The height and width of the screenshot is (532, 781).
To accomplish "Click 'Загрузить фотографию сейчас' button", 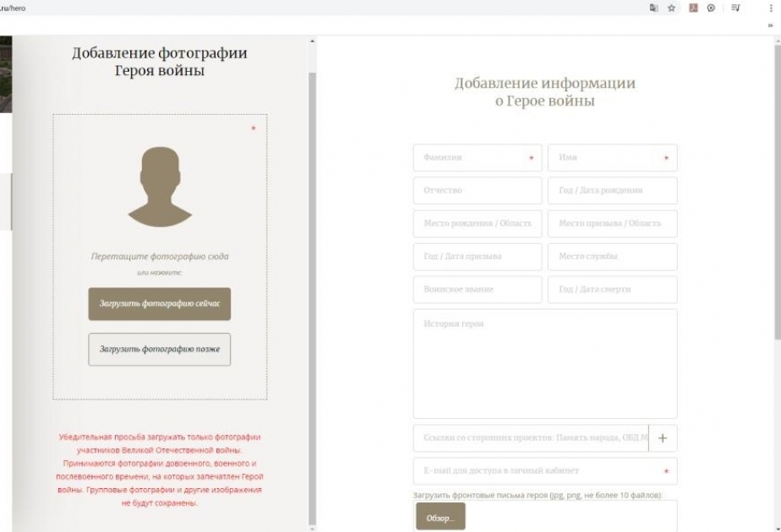I will [160, 303].
